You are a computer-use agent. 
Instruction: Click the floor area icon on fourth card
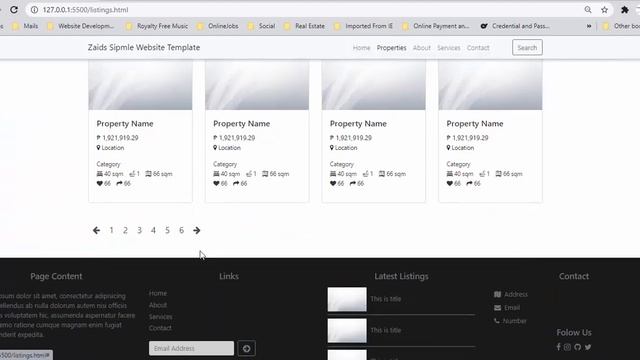[498, 173]
